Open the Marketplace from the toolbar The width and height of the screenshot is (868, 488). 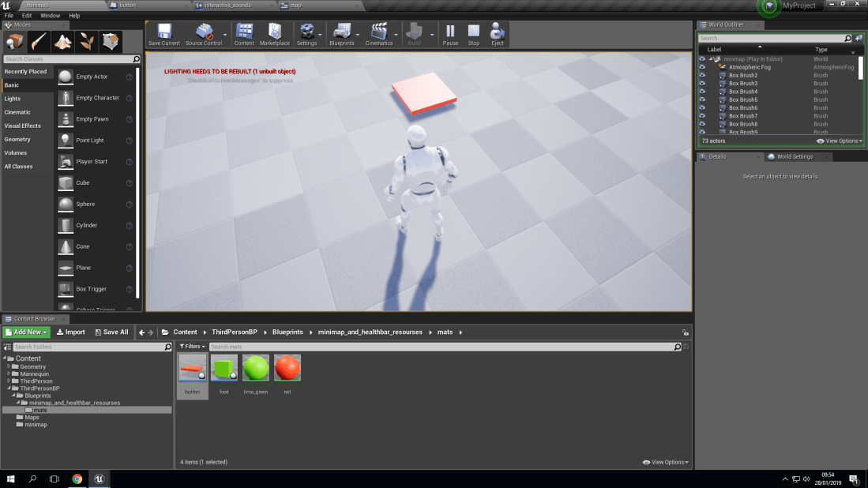pyautogui.click(x=274, y=33)
